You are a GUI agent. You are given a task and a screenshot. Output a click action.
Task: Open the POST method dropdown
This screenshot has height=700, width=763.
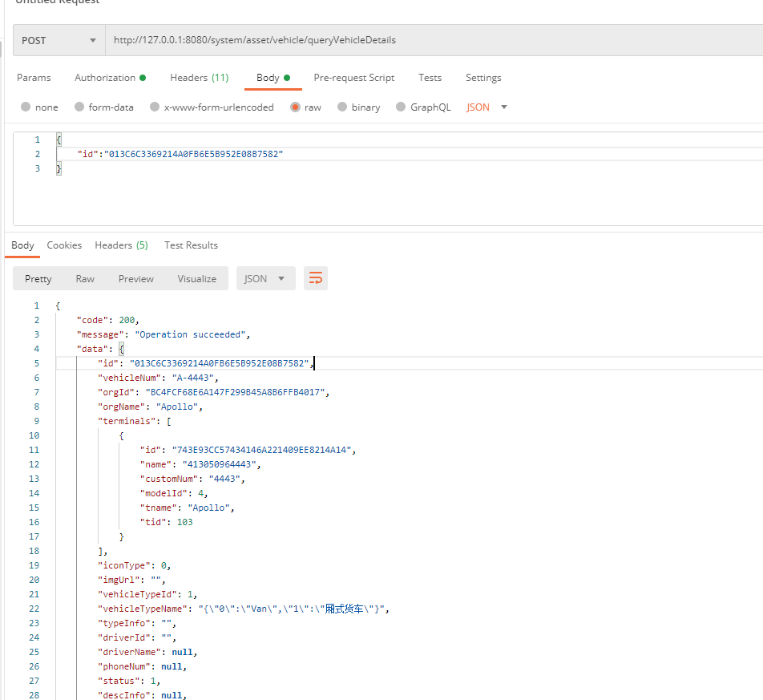click(59, 40)
